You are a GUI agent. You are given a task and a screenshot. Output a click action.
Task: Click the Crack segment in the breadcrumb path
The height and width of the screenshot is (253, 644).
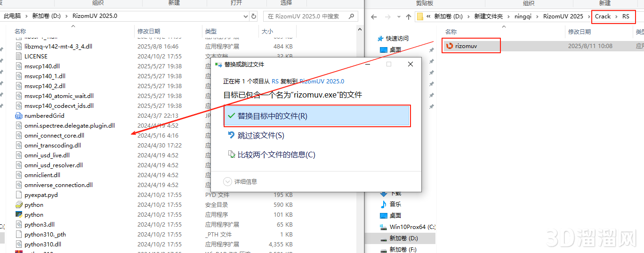click(x=603, y=16)
